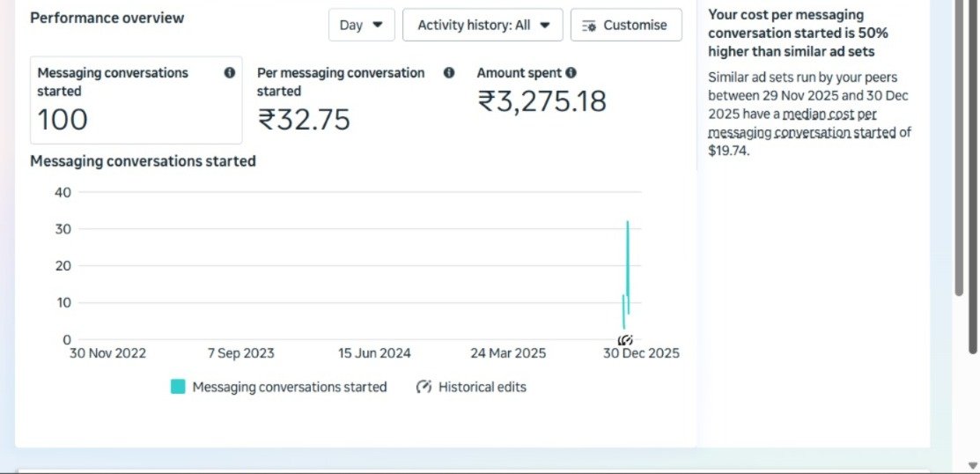
Task: Click the scrollbar down arrow
Action: [x=971, y=464]
